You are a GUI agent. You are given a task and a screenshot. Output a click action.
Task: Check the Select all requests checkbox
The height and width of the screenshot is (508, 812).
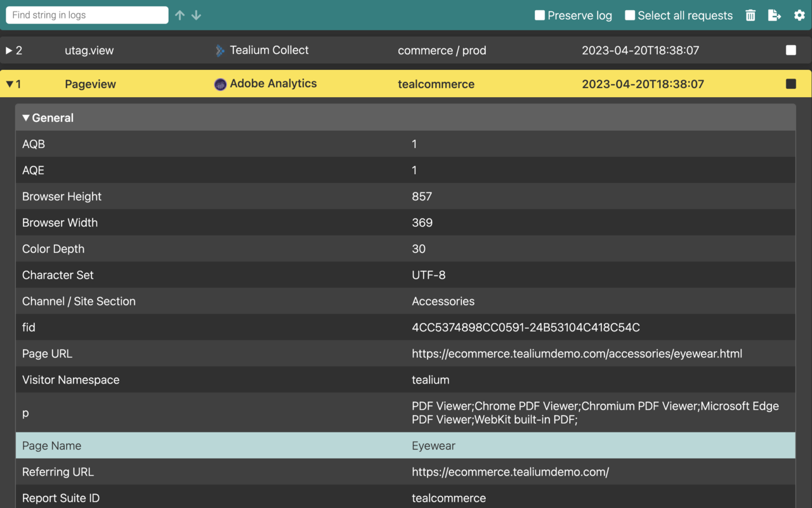click(x=630, y=15)
